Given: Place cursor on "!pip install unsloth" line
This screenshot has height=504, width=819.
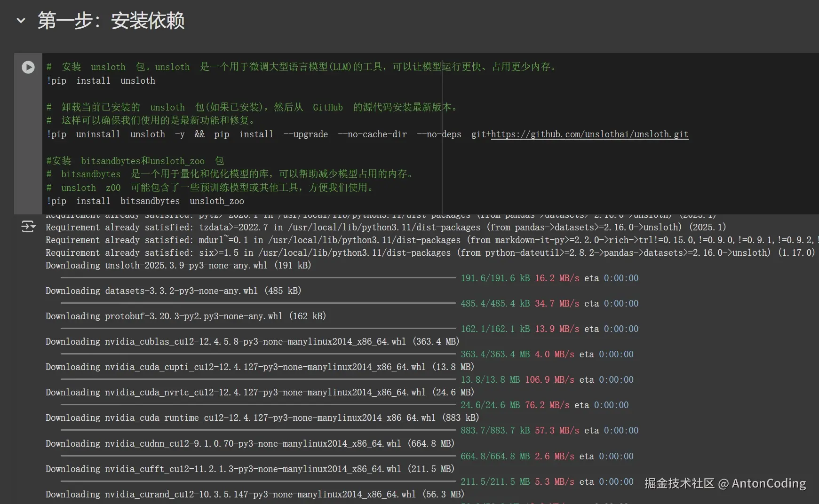Looking at the screenshot, I should [101, 81].
